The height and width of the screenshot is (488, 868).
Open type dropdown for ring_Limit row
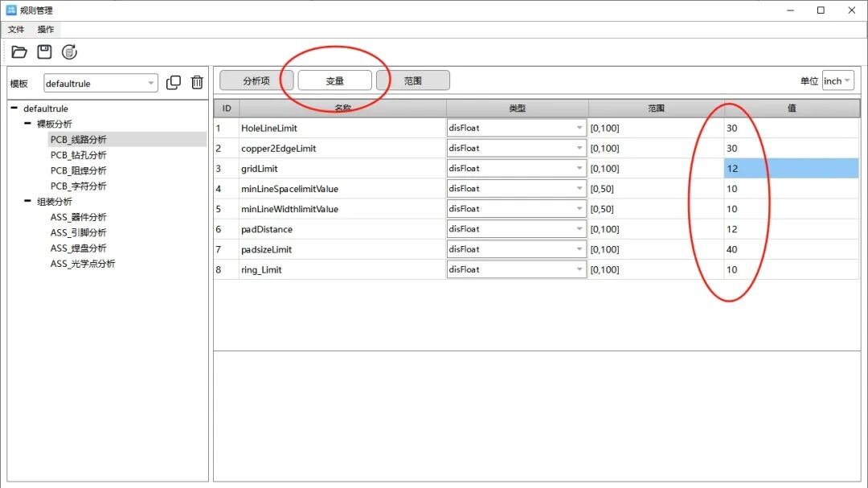click(516, 269)
